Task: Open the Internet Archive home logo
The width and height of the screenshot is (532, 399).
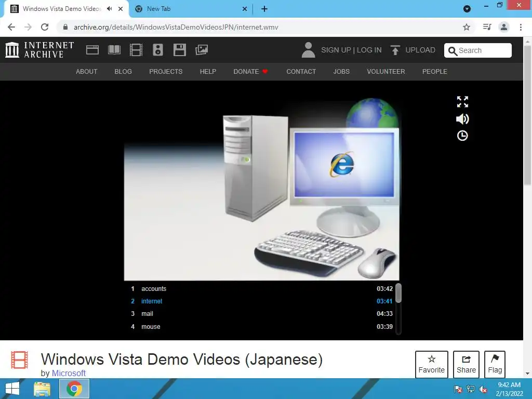Action: point(39,50)
